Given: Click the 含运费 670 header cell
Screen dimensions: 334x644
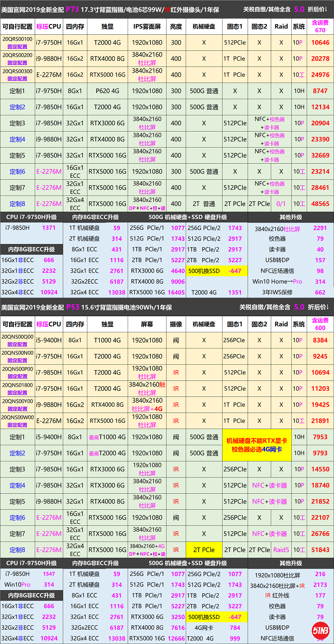Looking at the screenshot, I should pyautogui.click(x=320, y=26).
